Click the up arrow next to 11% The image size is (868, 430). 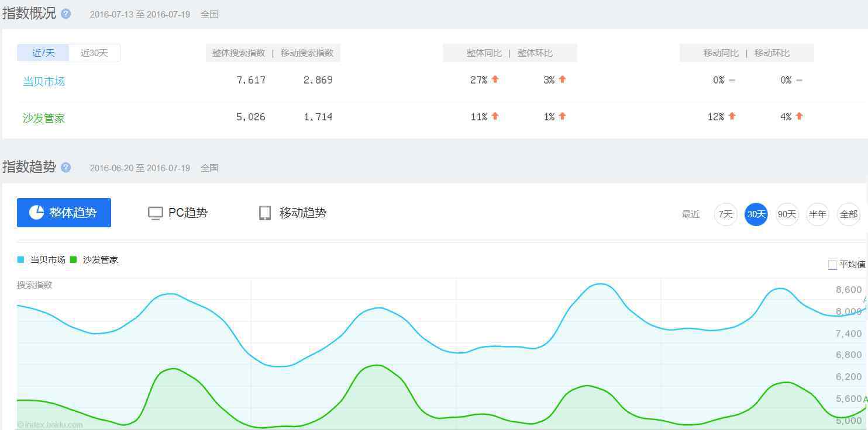point(495,116)
